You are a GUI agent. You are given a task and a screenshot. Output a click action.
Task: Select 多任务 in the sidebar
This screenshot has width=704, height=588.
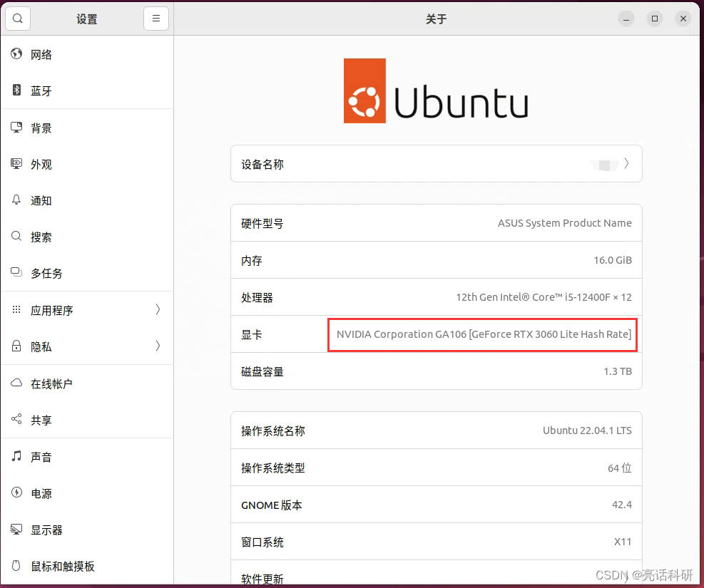coord(87,273)
